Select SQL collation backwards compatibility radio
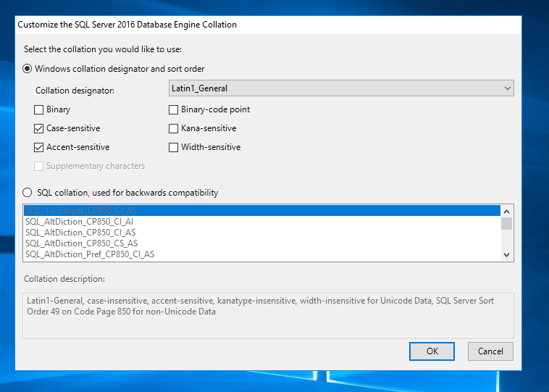549x392 pixels. [28, 193]
